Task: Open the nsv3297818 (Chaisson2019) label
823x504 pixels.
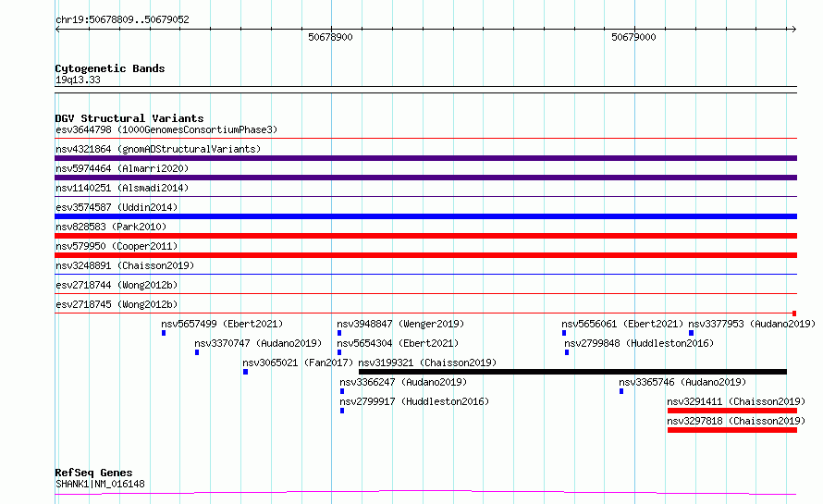Action: click(736, 421)
